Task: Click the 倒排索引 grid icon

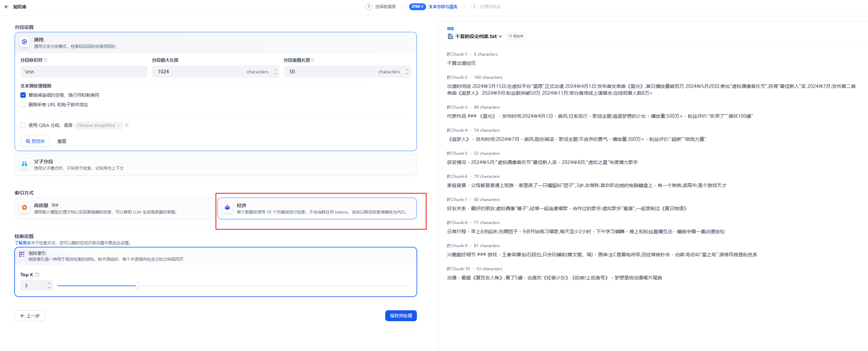Action: pyautogui.click(x=22, y=254)
